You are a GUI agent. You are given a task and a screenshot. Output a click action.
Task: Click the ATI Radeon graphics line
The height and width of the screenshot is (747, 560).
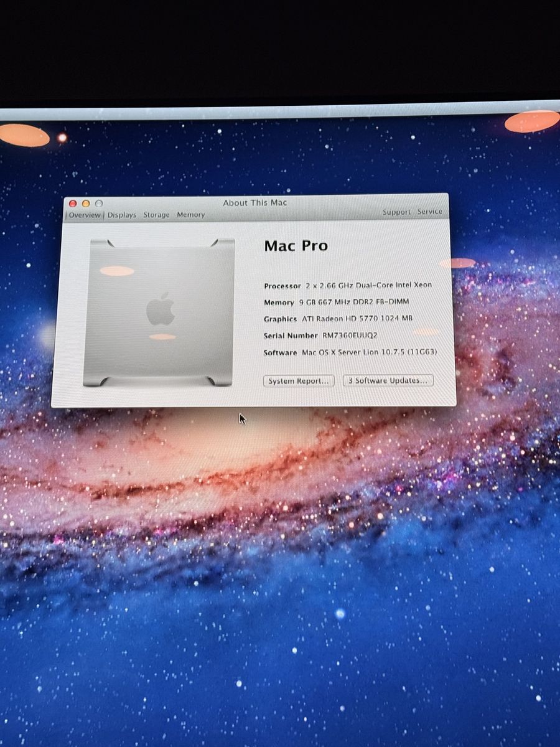point(338,319)
